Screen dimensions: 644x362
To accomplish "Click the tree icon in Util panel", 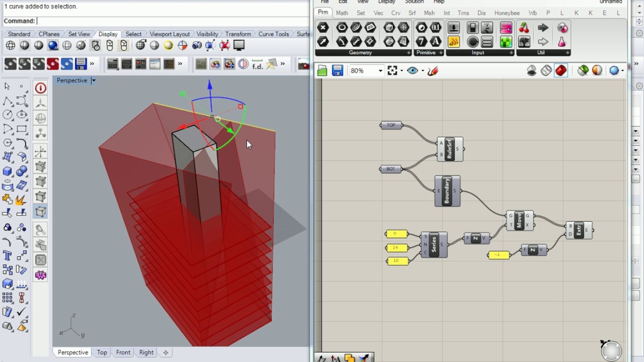I will click(524, 42).
